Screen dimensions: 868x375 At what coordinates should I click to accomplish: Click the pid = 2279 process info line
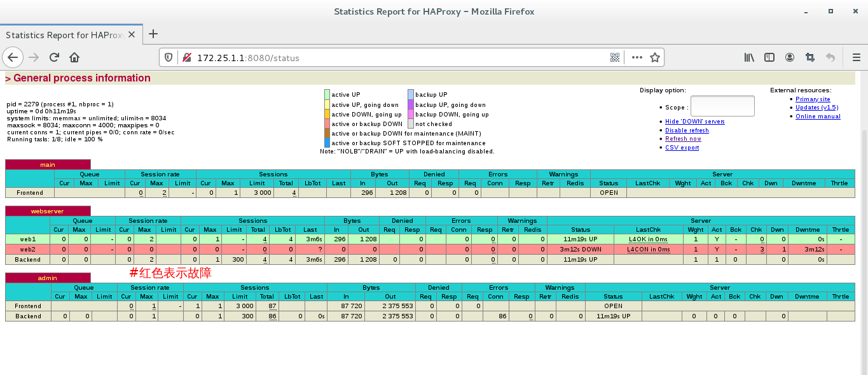[x=60, y=104]
